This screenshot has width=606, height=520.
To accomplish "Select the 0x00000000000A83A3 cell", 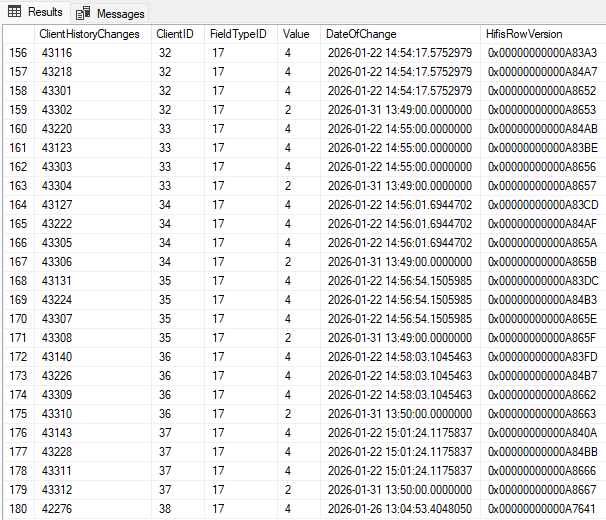I will pos(541,51).
